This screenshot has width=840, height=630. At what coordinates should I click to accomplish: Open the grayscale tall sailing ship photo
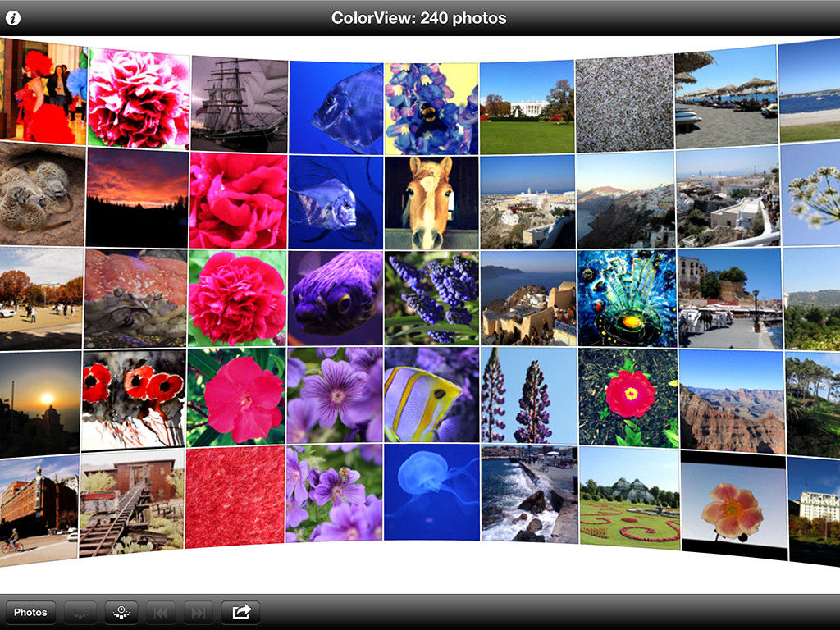pyautogui.click(x=240, y=104)
